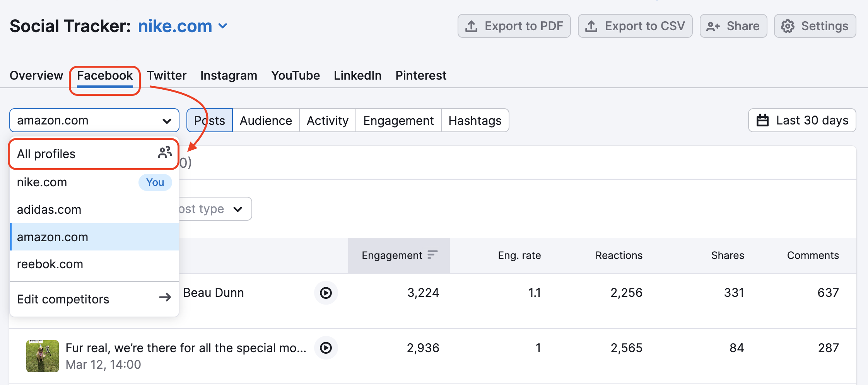Open the Activity report tab
This screenshot has width=868, height=385.
pyautogui.click(x=328, y=120)
